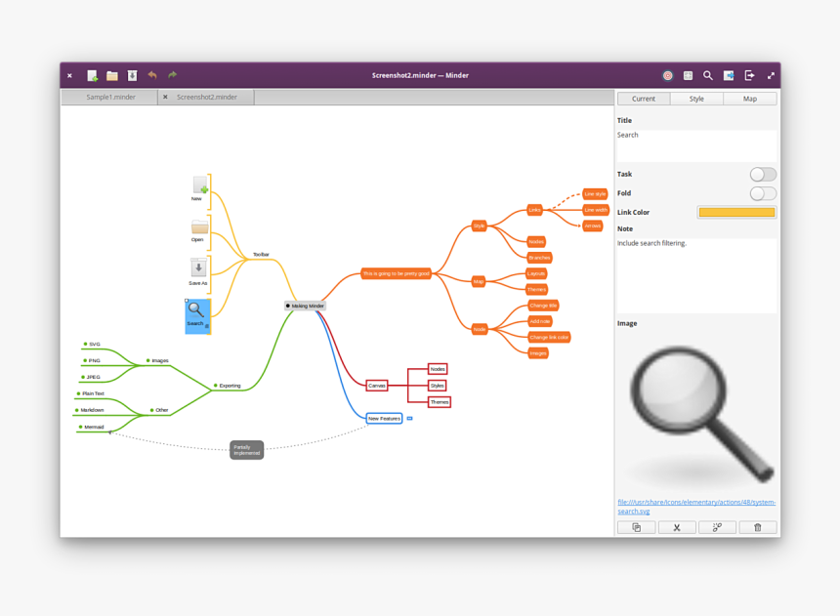Select the Open folder node on the canvas
The height and width of the screenshot is (616, 840).
pyautogui.click(x=199, y=230)
